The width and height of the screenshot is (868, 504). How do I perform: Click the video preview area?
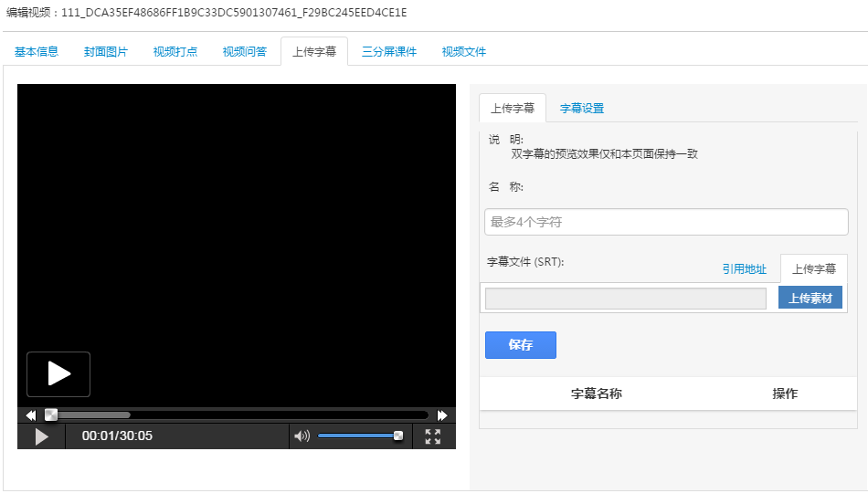tap(237, 246)
